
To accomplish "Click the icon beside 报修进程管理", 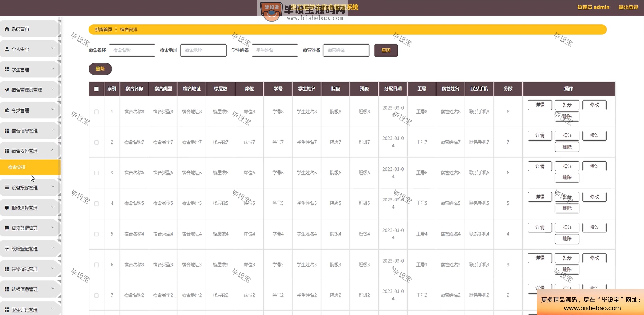I will (7, 208).
